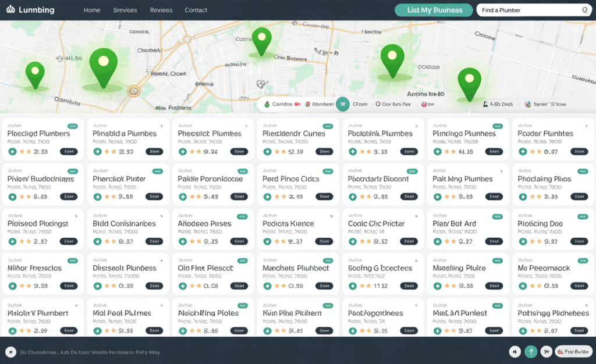Enable the green status dot on Pilotsed Plumber card

pos(13,241)
